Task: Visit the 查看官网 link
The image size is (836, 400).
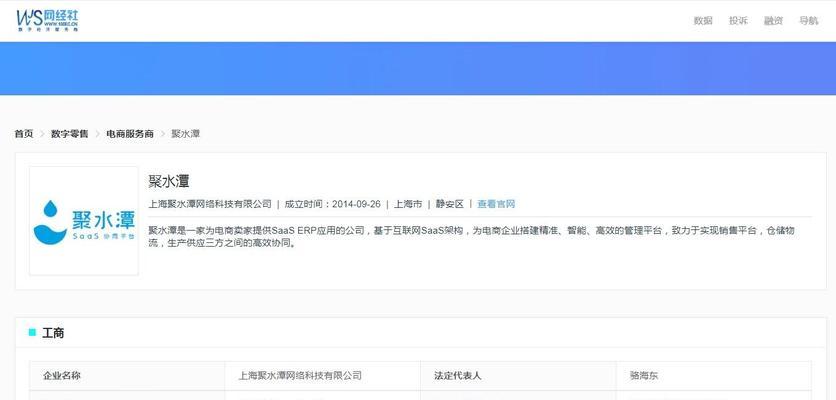Action: pyautogui.click(x=496, y=204)
